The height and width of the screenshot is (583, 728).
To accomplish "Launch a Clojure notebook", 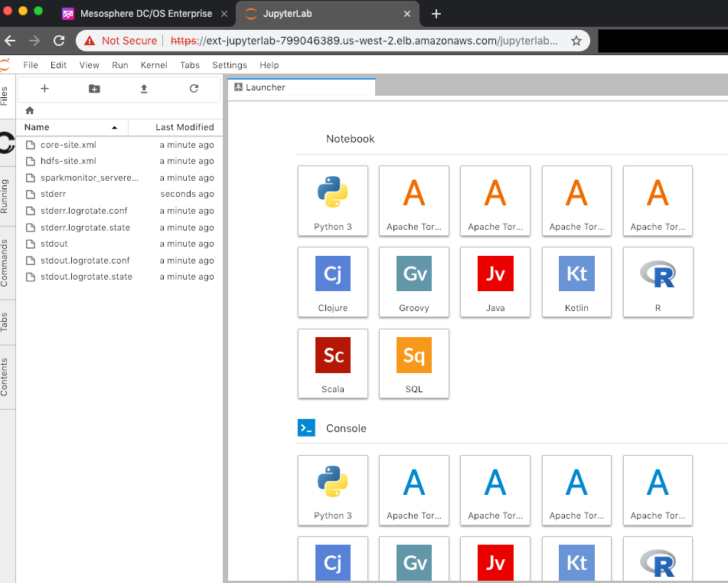I will pos(333,282).
